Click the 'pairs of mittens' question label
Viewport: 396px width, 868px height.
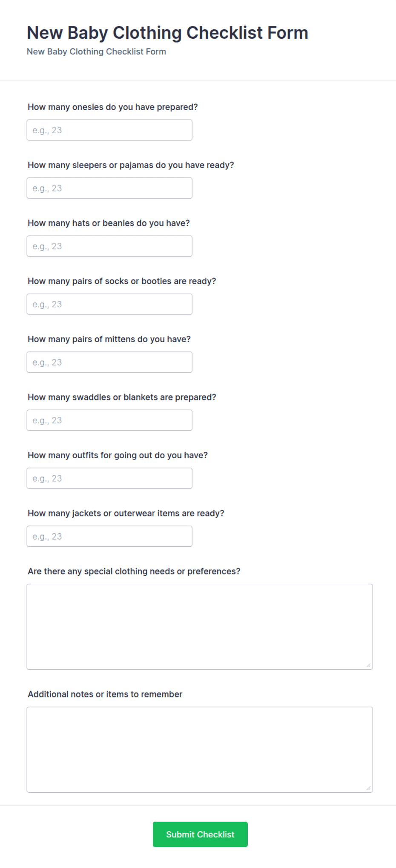coord(109,339)
